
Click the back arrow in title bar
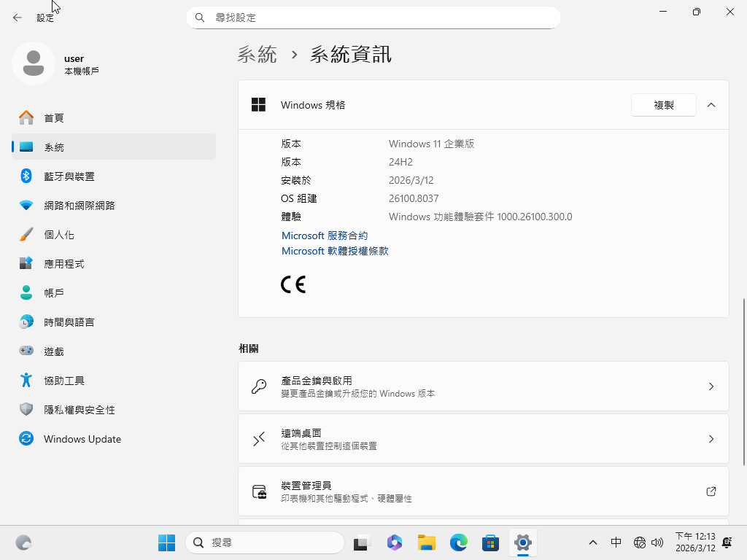pyautogui.click(x=18, y=17)
